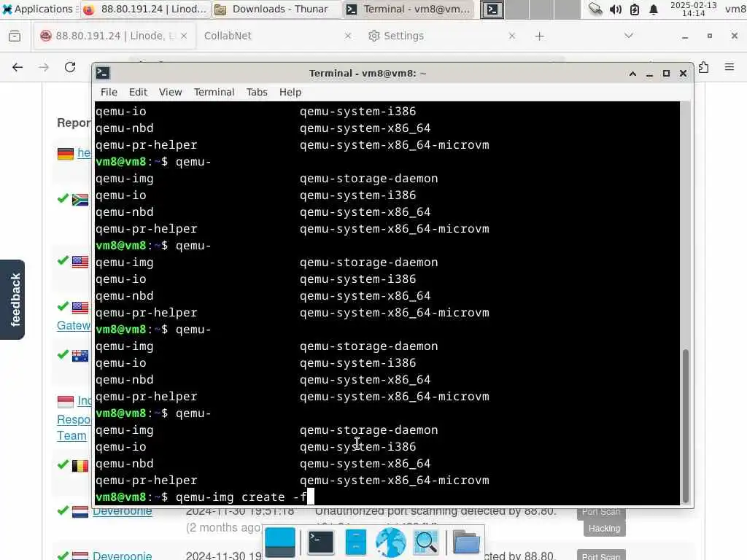Open Application Finder magnifier dock icon
The width and height of the screenshot is (747, 560).
[426, 542]
